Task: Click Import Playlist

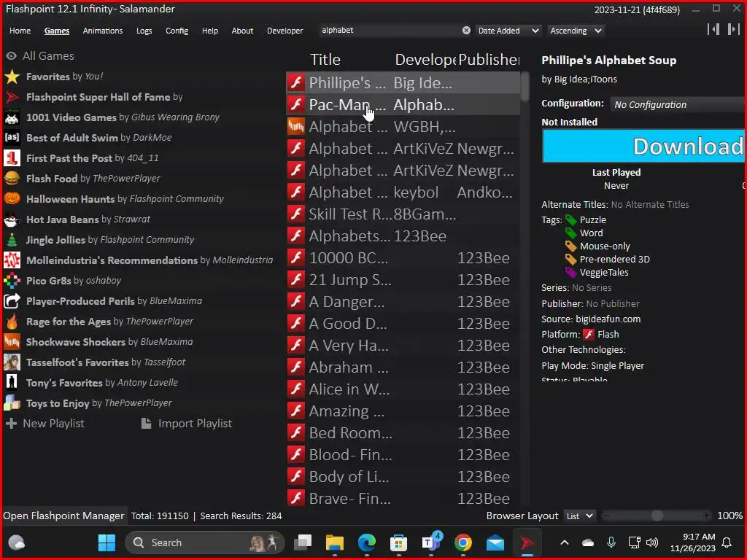Action: click(x=187, y=424)
